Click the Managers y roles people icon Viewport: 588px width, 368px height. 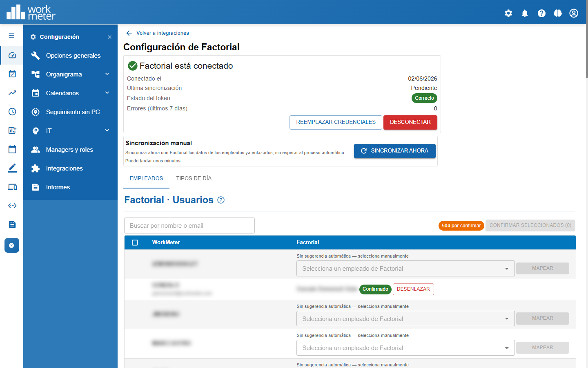pyautogui.click(x=36, y=150)
